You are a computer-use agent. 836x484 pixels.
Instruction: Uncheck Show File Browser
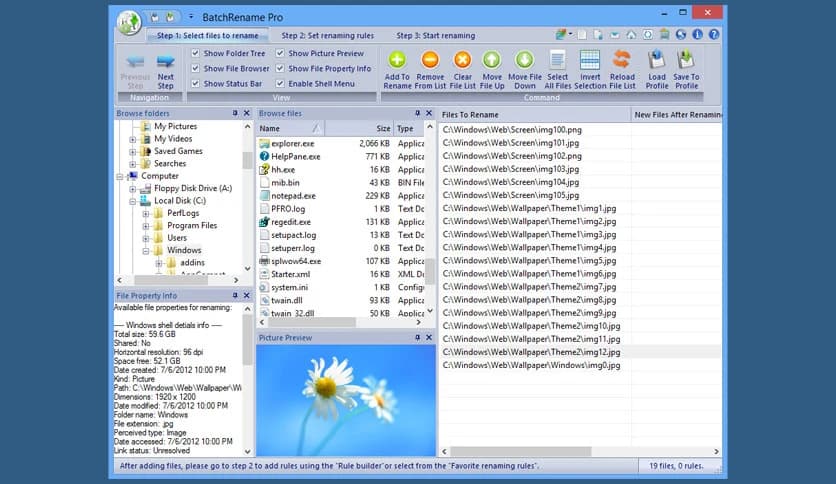(195, 68)
